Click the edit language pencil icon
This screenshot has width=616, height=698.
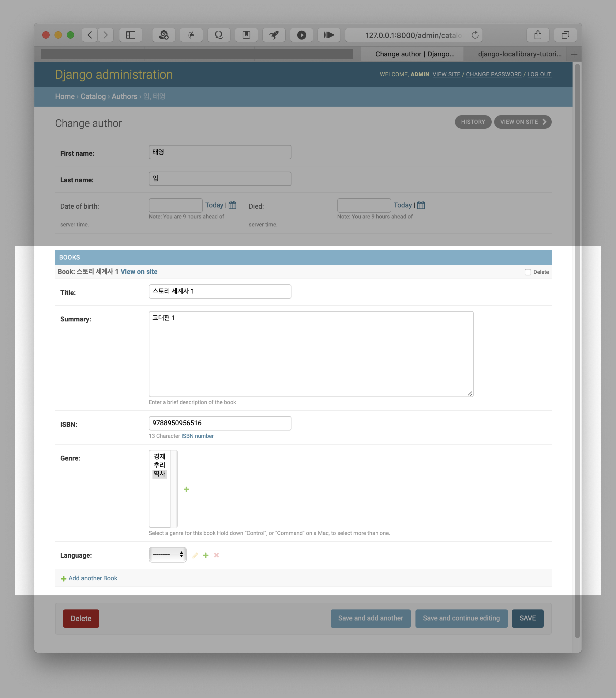195,555
